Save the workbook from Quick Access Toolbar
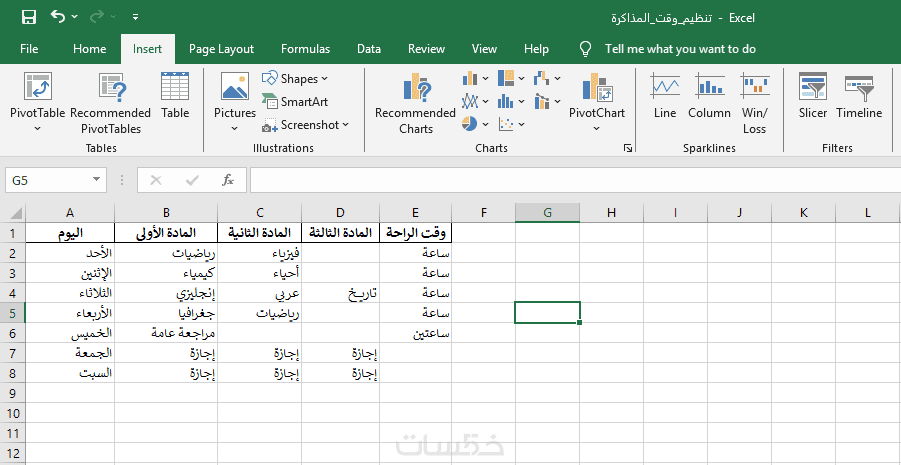The image size is (901, 465). (28, 17)
